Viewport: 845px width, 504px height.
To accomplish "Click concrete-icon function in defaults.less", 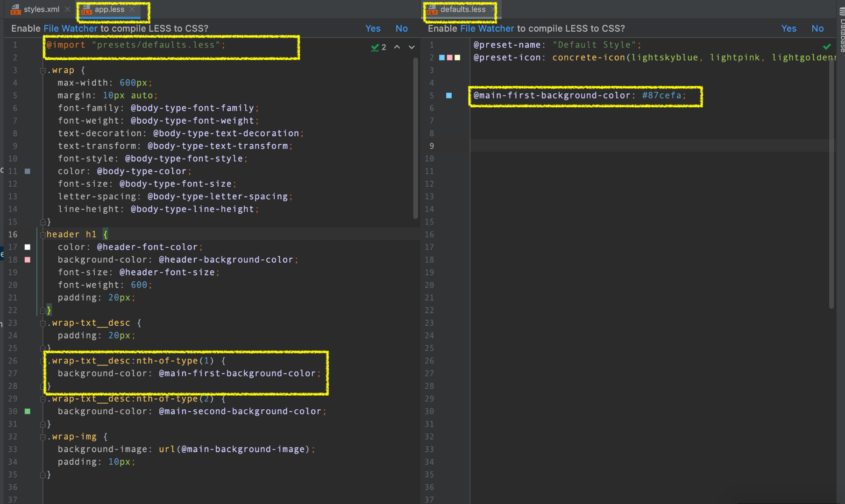I will [x=589, y=57].
